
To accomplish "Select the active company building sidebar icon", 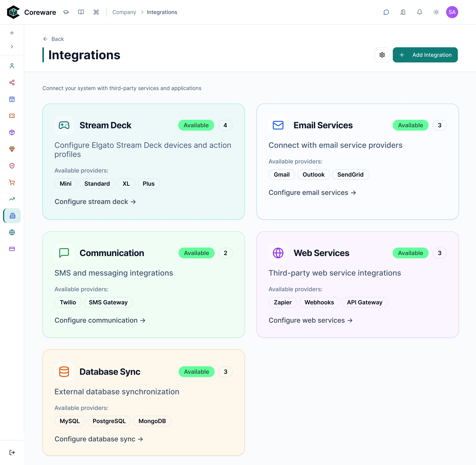I will (12, 216).
